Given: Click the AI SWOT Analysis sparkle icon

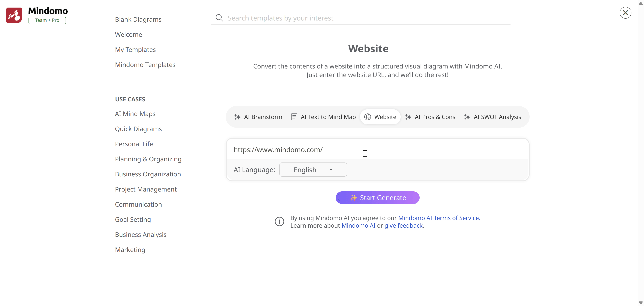Looking at the screenshot, I should pos(467,117).
